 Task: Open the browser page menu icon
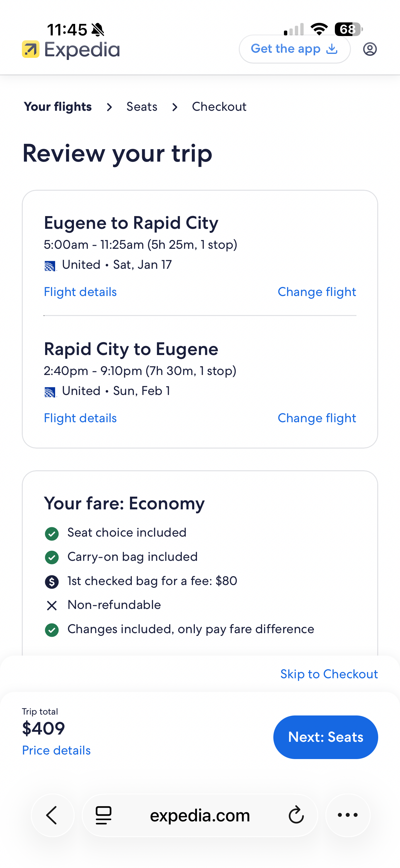(x=104, y=815)
